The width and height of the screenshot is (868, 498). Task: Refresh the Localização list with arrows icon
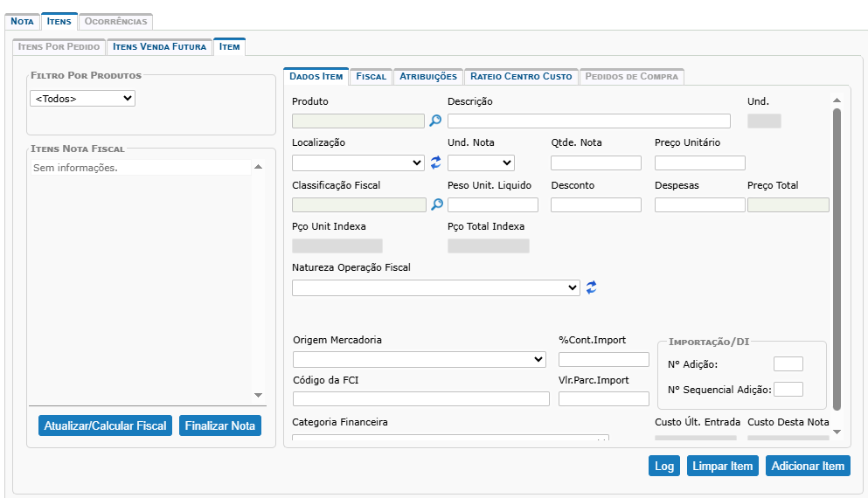click(436, 163)
